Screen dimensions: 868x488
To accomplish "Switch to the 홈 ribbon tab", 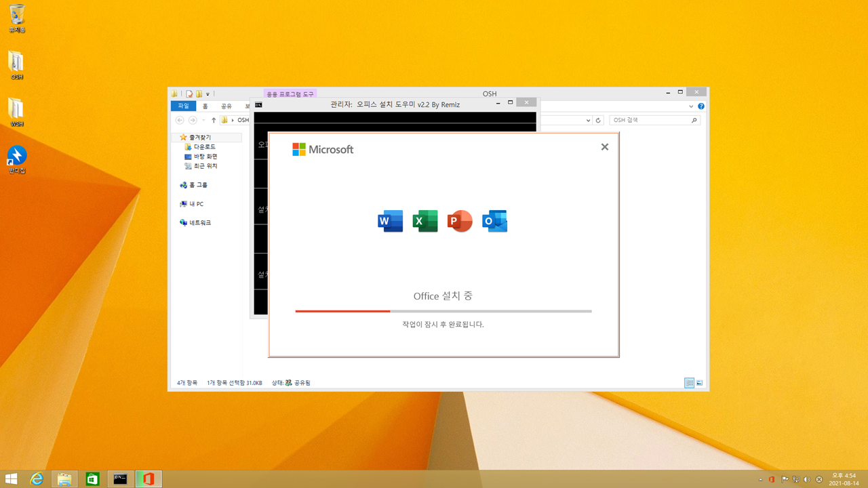I will 205,106.
